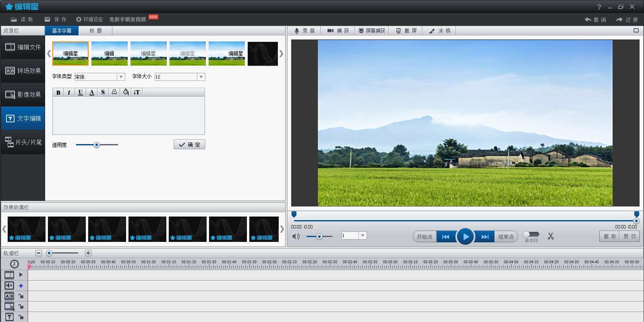Open the playback speed dropdown

(x=362, y=235)
